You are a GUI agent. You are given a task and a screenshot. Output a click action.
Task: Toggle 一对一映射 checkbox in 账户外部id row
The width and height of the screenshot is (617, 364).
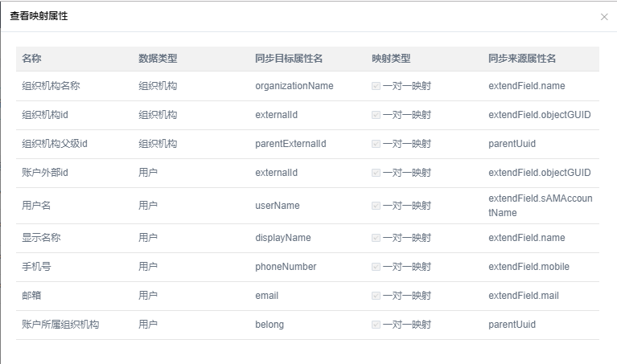point(376,173)
